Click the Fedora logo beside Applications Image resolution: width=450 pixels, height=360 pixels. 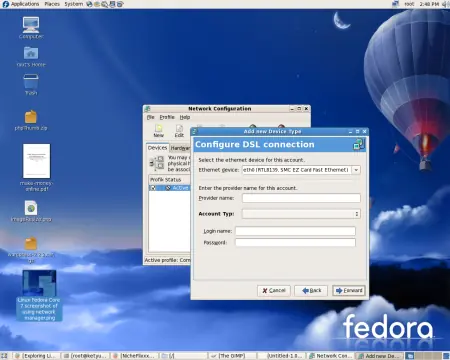6,4
